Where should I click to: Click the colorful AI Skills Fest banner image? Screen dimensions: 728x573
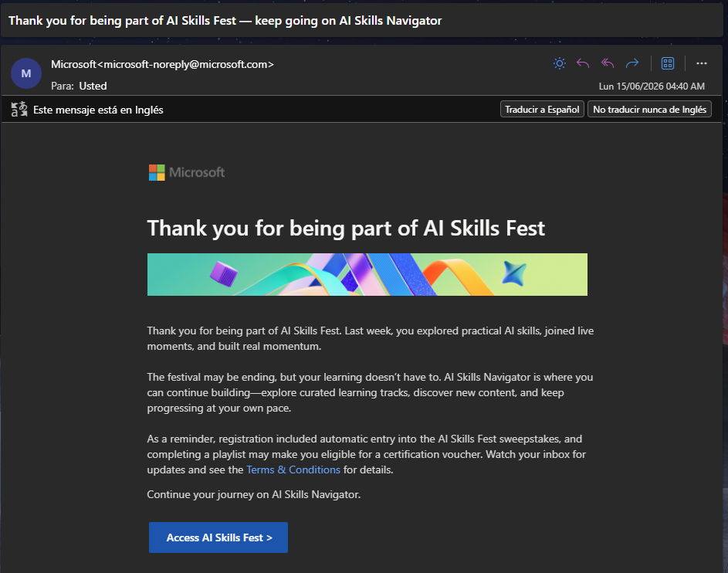[x=367, y=274]
